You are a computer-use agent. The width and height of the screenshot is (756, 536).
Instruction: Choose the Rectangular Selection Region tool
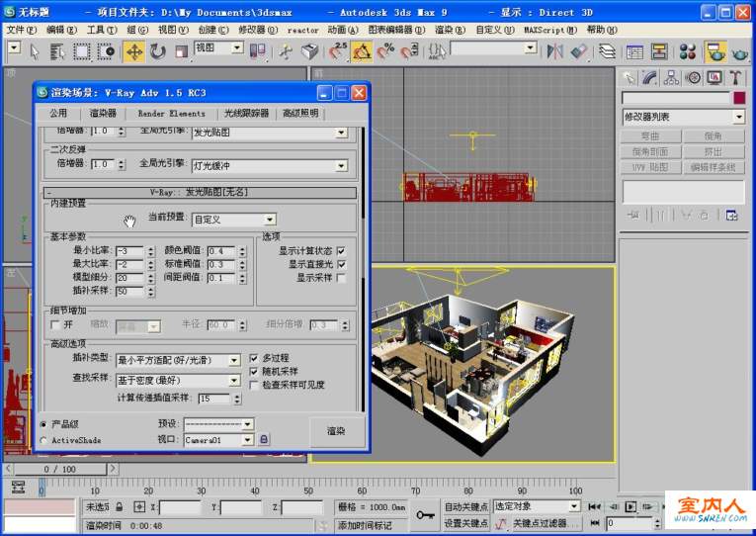click(x=81, y=51)
